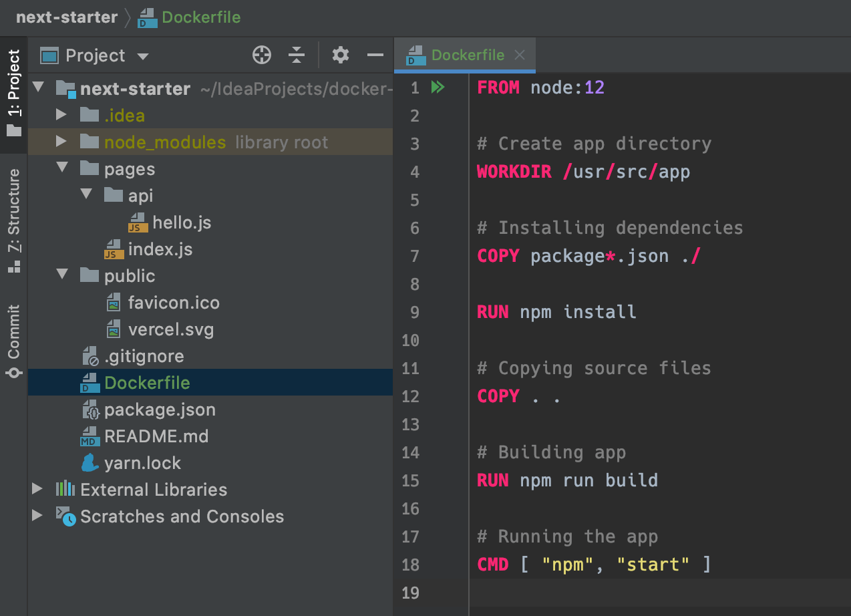This screenshot has width=851, height=616.
Task: Click 'COPY . .' on line 12
Action: [519, 396]
